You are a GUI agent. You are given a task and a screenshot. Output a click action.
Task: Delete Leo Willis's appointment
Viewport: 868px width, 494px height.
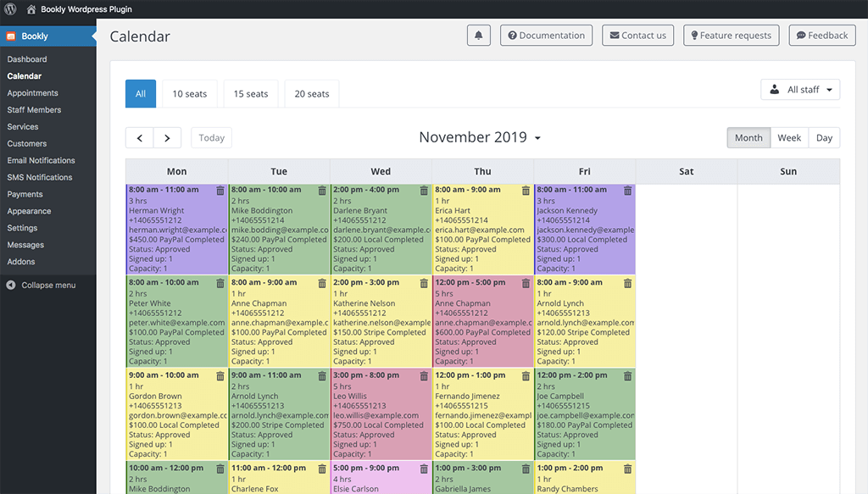pyautogui.click(x=424, y=376)
